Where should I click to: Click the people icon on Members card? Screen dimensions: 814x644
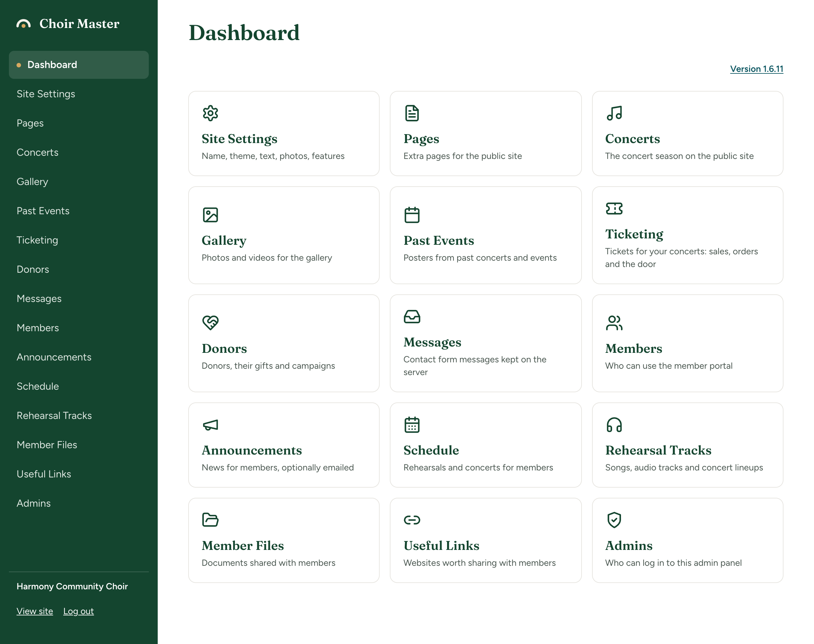pyautogui.click(x=614, y=323)
